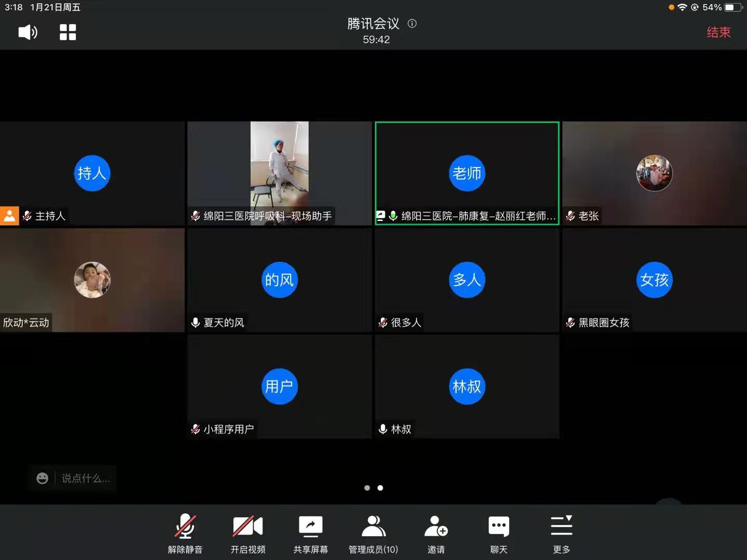Tap 解除静音 to unmute yourself
Screen dimensions: 747x560
[x=185, y=526]
